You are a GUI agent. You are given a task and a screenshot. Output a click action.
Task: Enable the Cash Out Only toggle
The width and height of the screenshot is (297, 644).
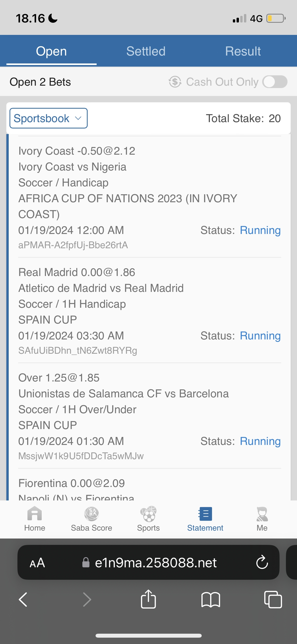(275, 82)
